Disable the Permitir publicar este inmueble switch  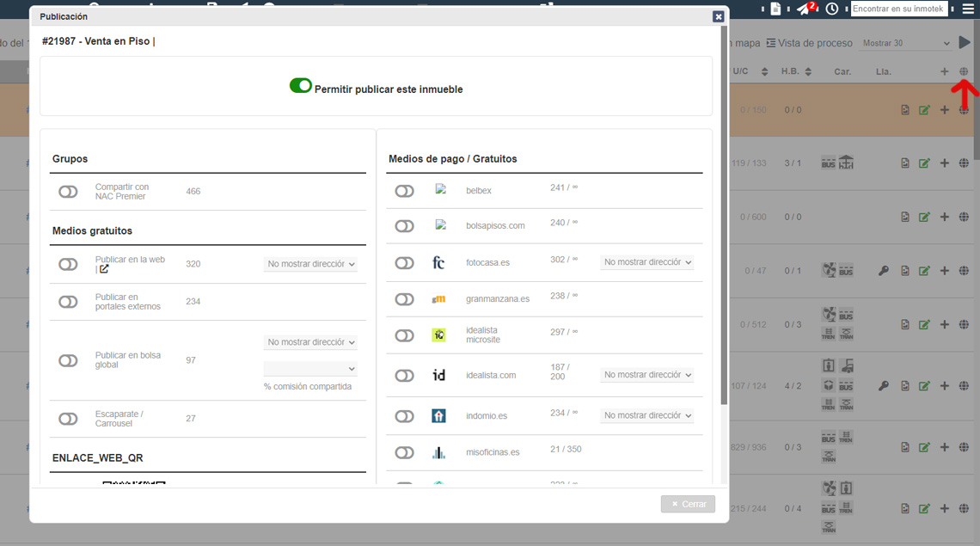coord(301,86)
